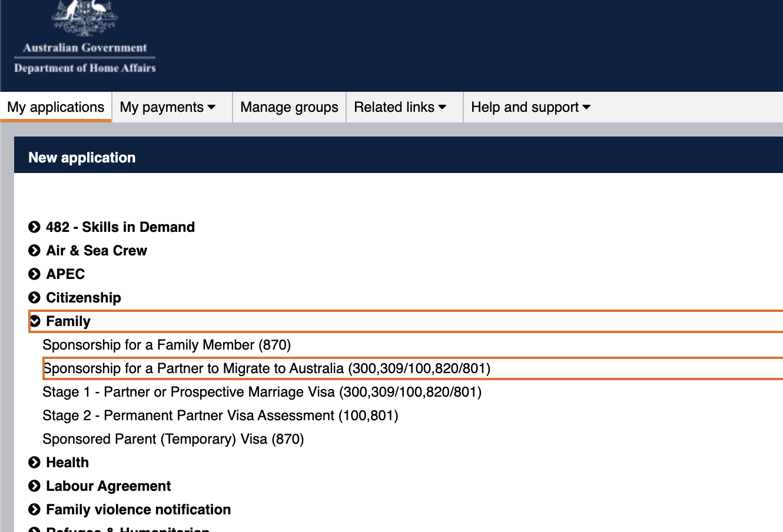
Task: Expand the Air & Sea Crew arrow icon
Action: [34, 250]
